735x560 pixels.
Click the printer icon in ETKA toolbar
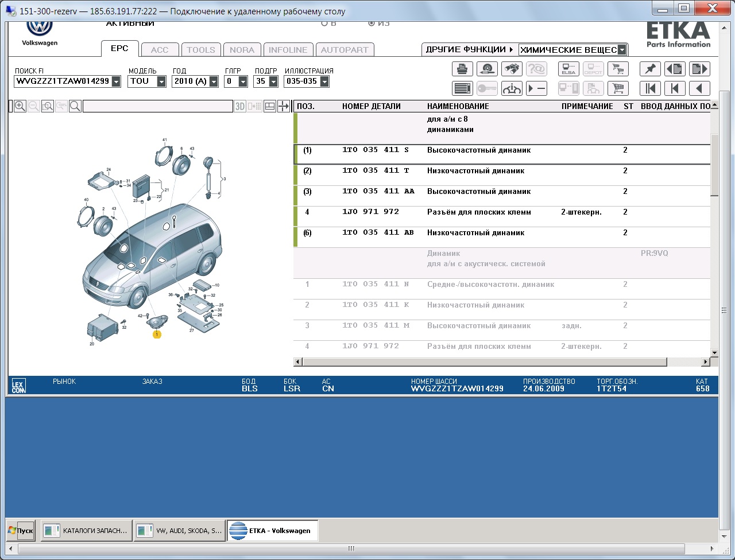462,69
